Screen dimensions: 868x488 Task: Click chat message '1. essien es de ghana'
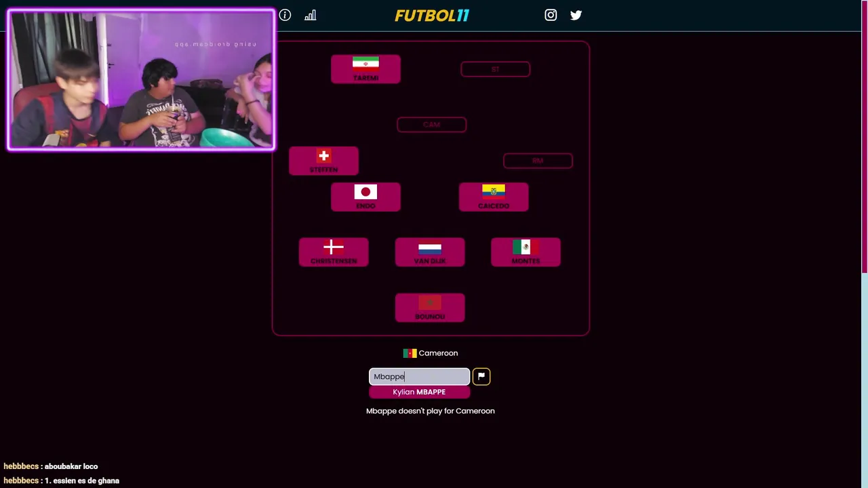(81, 481)
